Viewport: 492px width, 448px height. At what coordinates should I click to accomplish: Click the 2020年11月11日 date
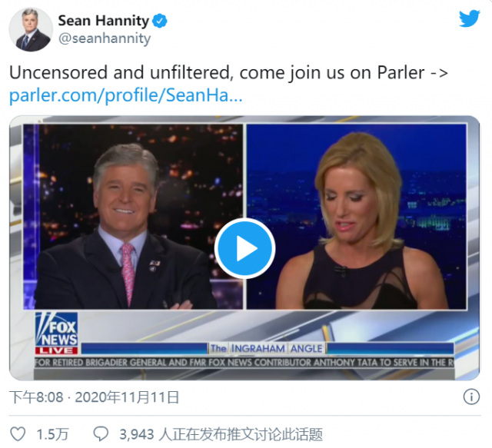tap(127, 397)
